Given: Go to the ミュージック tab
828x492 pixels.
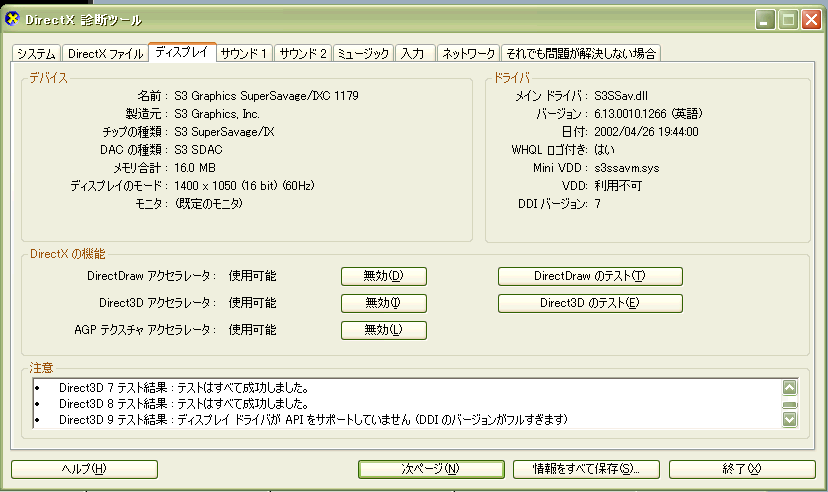Looking at the screenshot, I should 364,54.
